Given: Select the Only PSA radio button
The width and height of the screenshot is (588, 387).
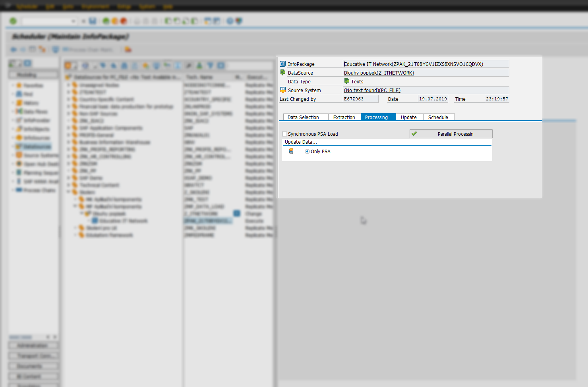Looking at the screenshot, I should tap(307, 151).
